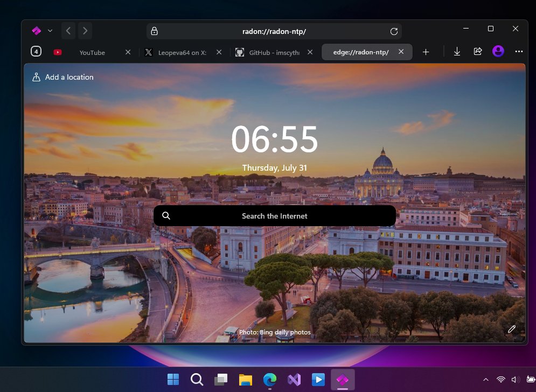Screen dimensions: 536x392
Task: Click the pencil edit icon on page
Action: click(x=511, y=329)
